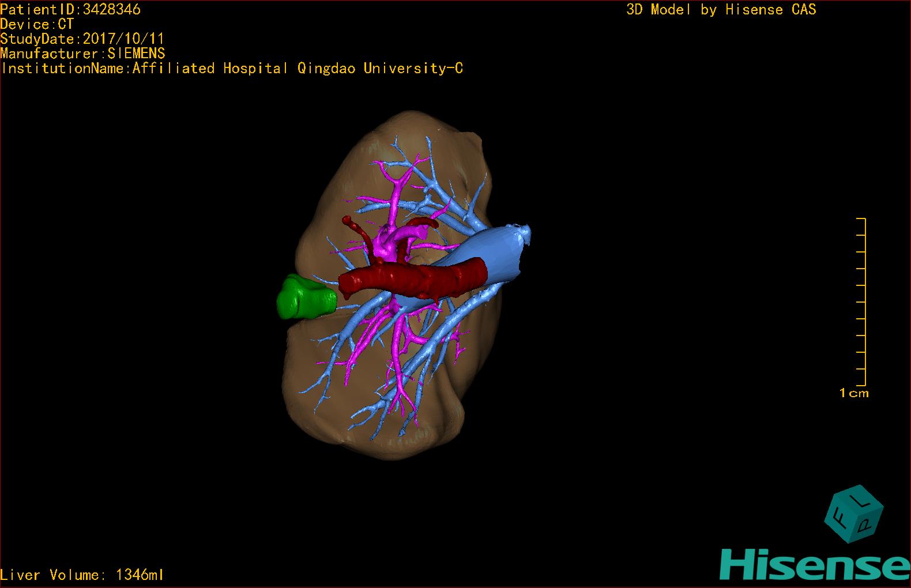This screenshot has width=911, height=588.
Task: Click the Liver Volume 1346ml readout
Action: tap(82, 575)
